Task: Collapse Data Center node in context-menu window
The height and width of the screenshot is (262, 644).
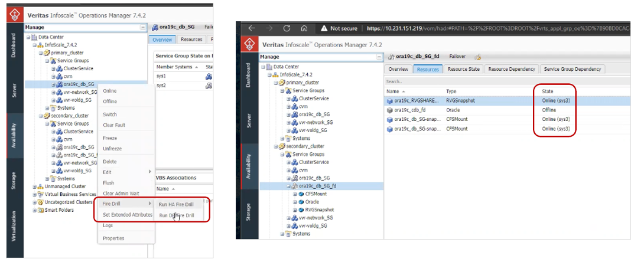Action: point(28,37)
